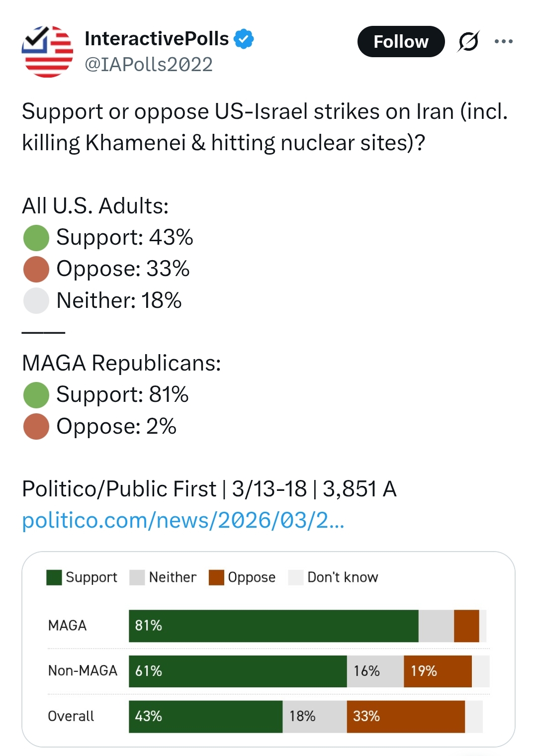Click the orange Oppose legend swatch
Image resolution: width=537 pixels, height=756 pixels.
click(x=216, y=577)
